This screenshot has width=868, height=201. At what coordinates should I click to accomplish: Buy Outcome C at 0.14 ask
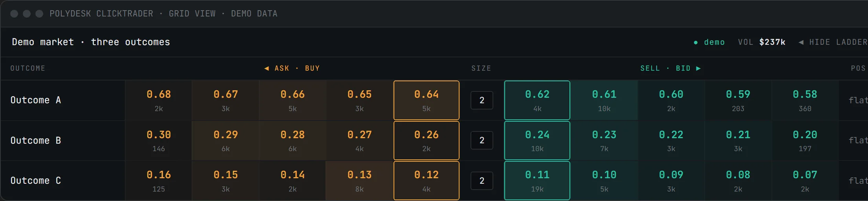293,181
